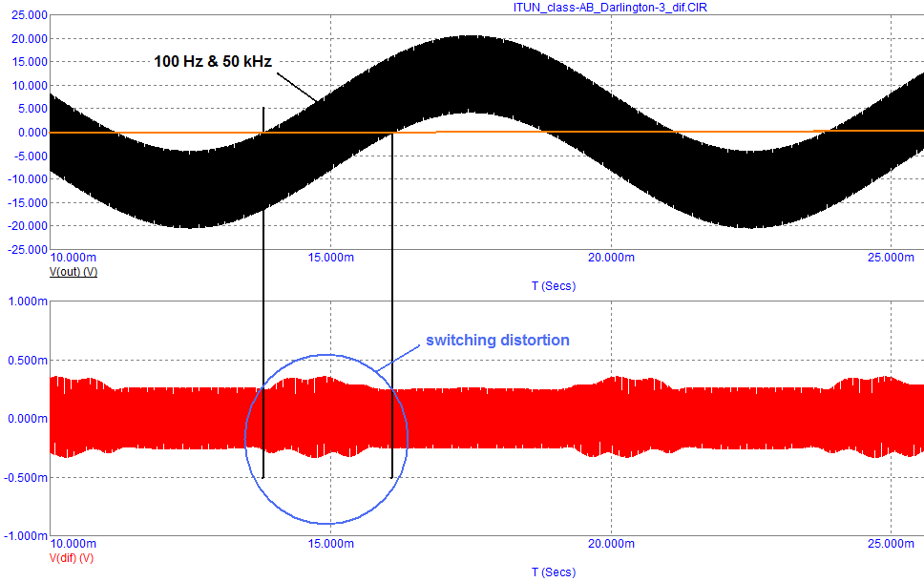Click the 20.000m time tick on the lower plot
Screen dimensions: 924x582
(x=611, y=544)
